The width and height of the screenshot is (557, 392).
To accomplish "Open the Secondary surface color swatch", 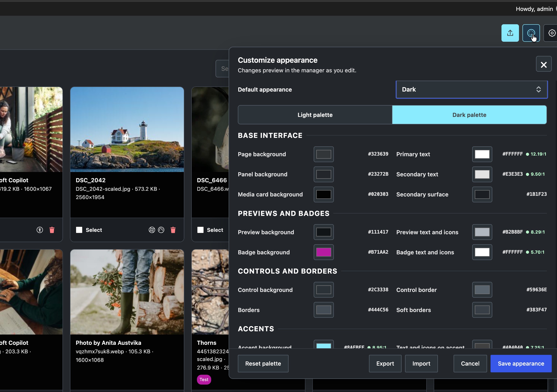I will coord(482,194).
